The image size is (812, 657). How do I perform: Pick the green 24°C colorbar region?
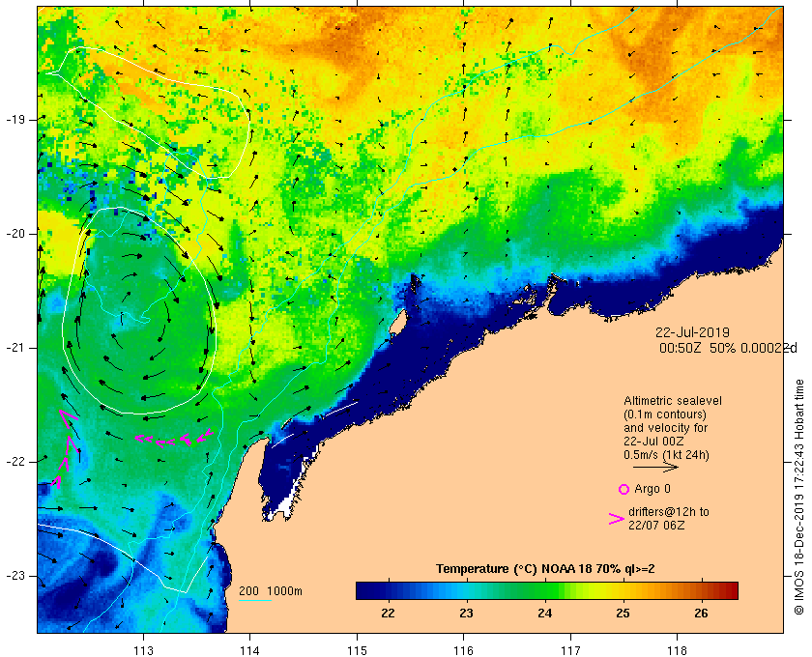point(545,590)
